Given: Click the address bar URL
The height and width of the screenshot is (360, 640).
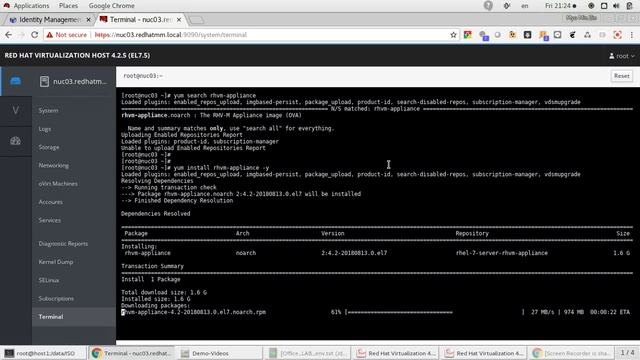Looking at the screenshot, I should click(171, 35).
